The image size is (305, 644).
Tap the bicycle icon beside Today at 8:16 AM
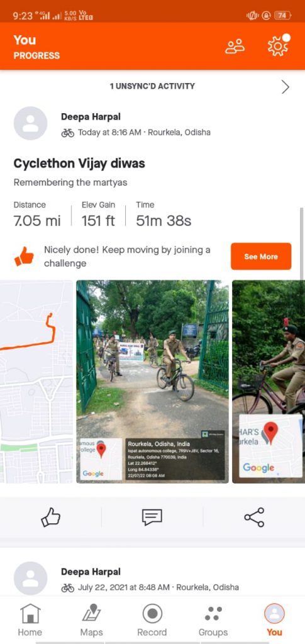click(68, 133)
